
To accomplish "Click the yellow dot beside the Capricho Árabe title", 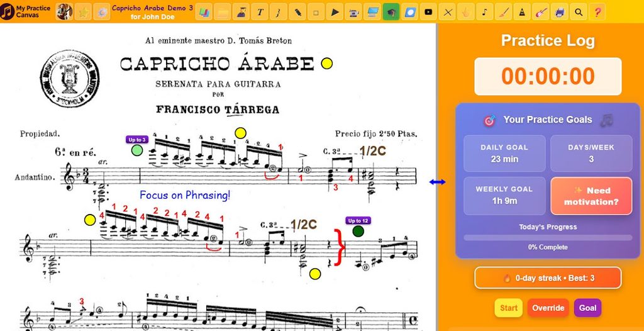I will click(326, 63).
